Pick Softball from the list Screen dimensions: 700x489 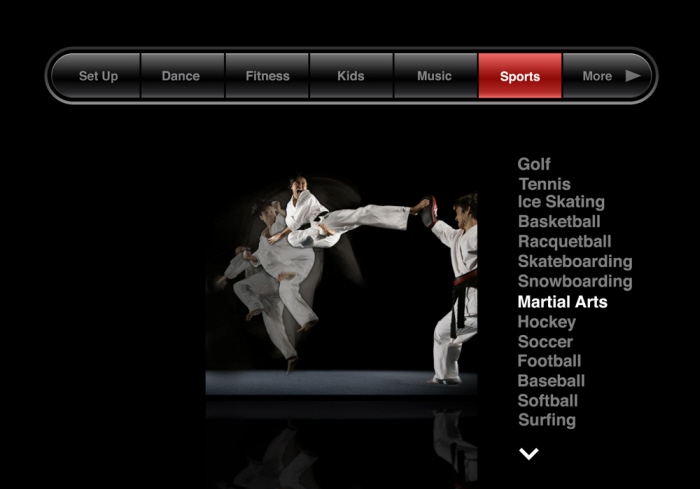tap(548, 401)
